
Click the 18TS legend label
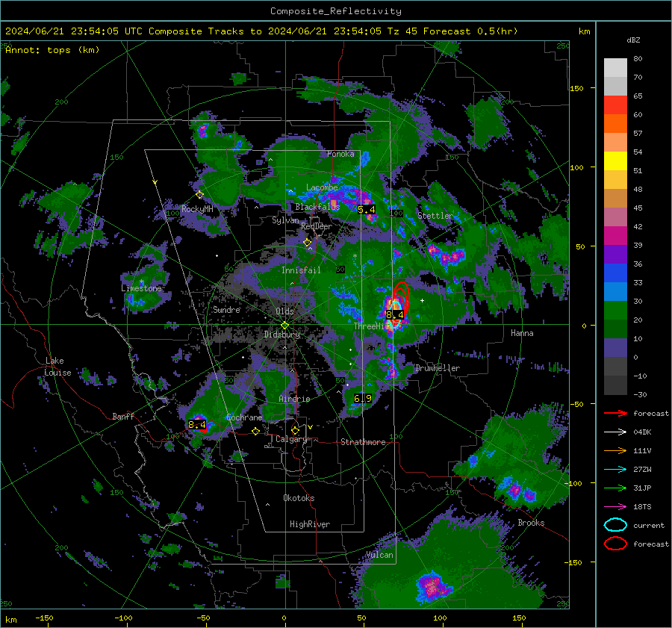[x=642, y=507]
